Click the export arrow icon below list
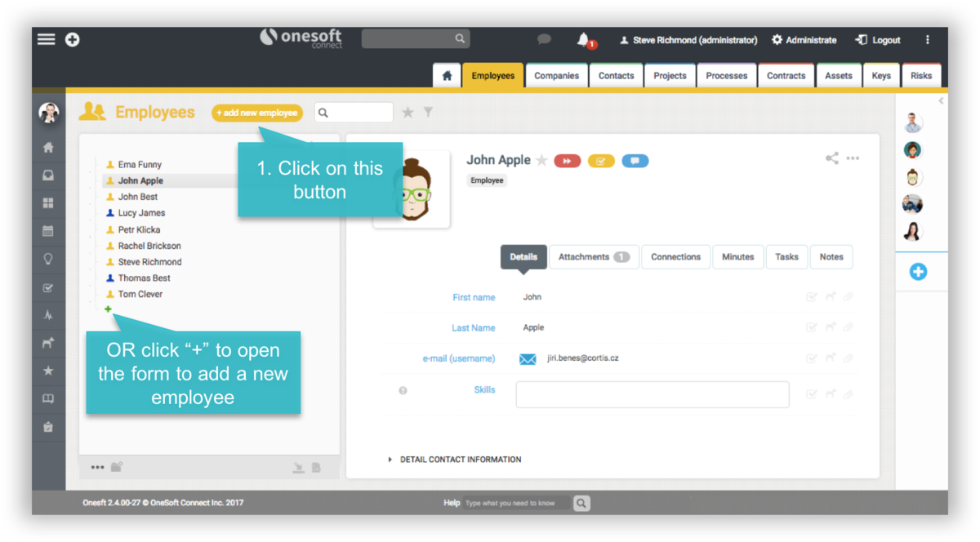 [298, 468]
